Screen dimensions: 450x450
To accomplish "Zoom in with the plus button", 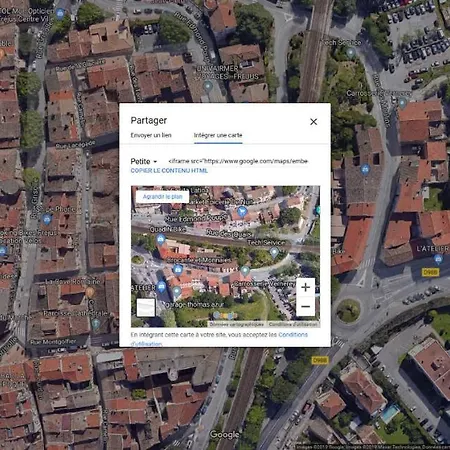I will 305,287.
